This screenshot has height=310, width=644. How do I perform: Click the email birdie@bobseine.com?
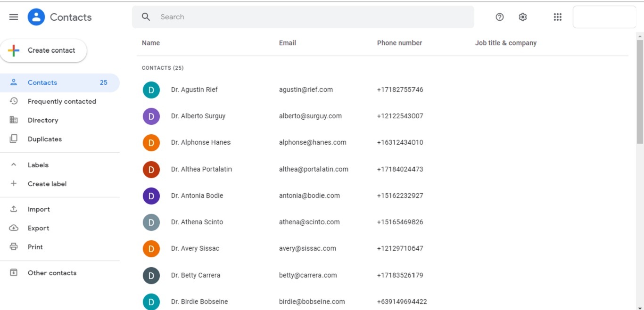(x=312, y=302)
